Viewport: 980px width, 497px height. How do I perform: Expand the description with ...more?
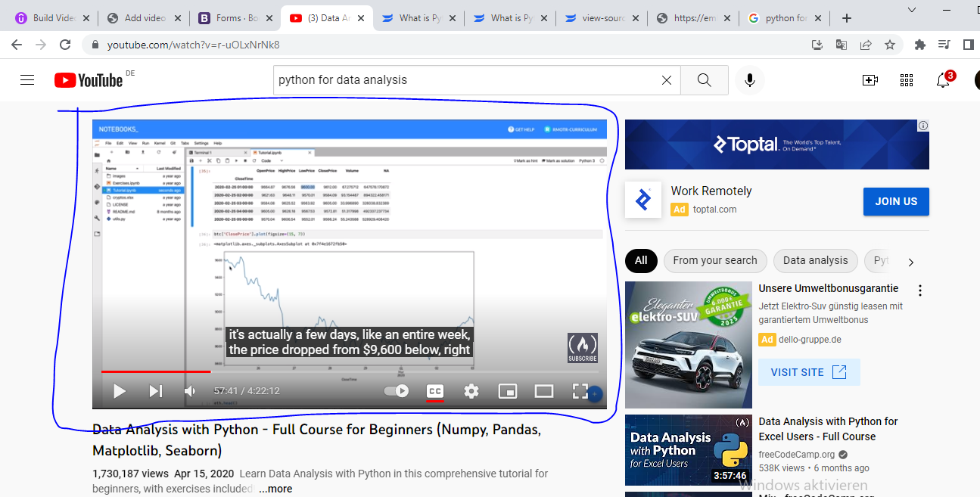pyautogui.click(x=275, y=489)
